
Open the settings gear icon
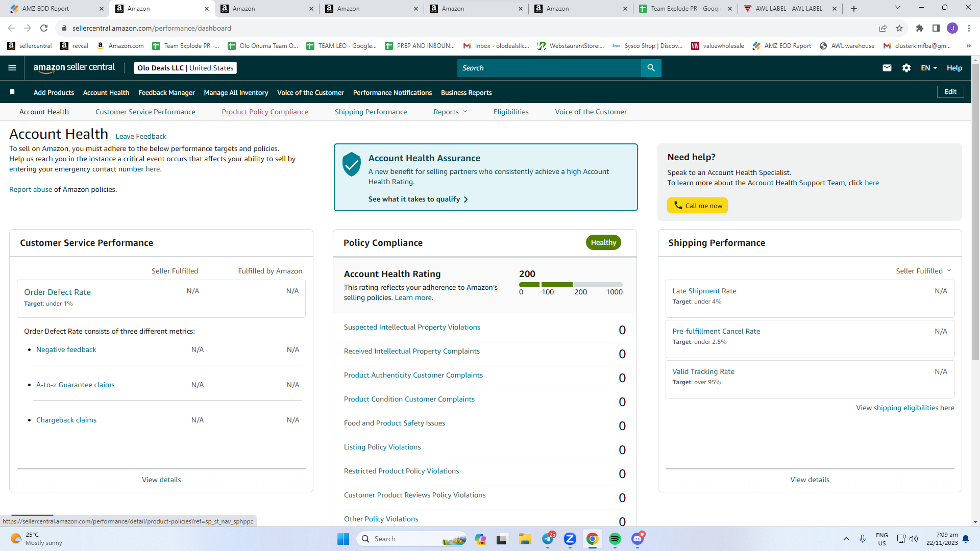click(x=906, y=68)
